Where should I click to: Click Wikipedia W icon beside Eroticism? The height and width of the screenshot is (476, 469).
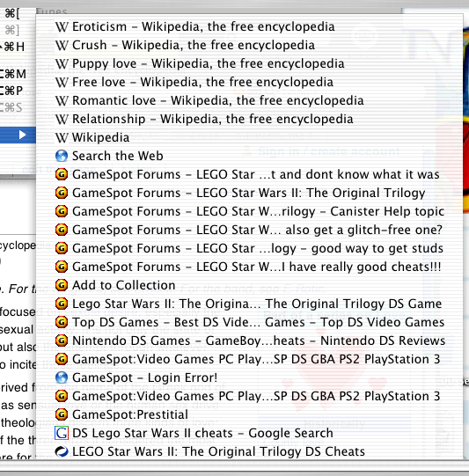62,27
